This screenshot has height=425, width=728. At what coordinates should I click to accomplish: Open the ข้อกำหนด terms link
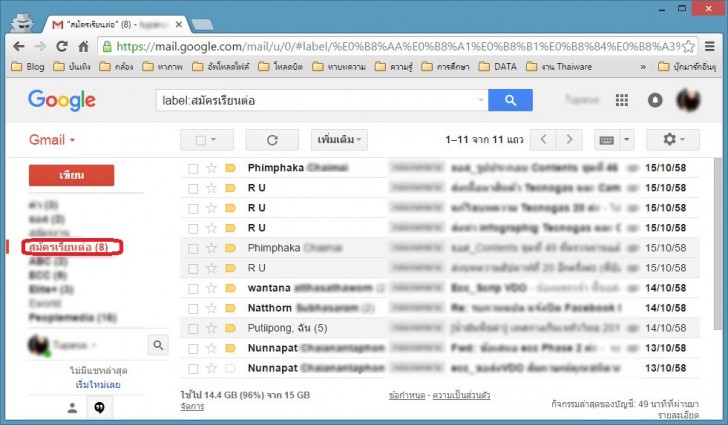[x=407, y=395]
